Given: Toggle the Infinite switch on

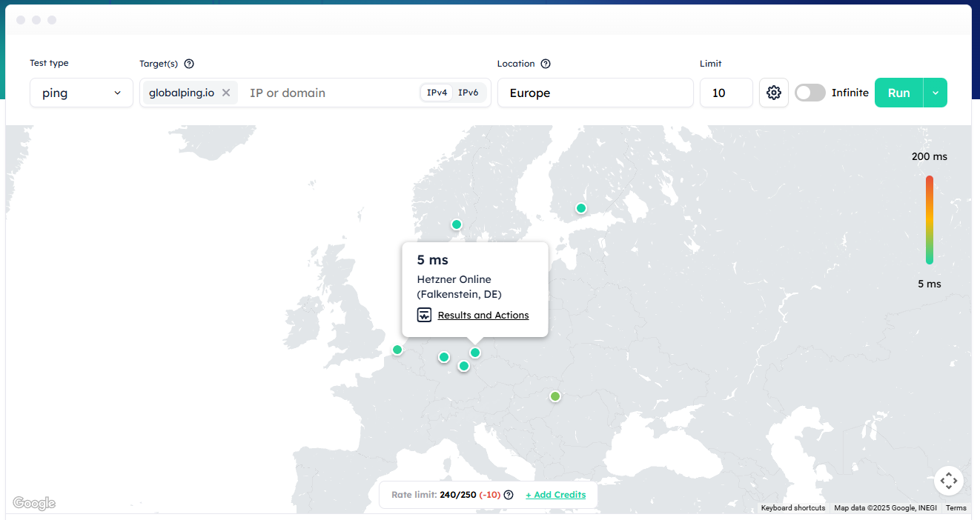Looking at the screenshot, I should [x=810, y=93].
